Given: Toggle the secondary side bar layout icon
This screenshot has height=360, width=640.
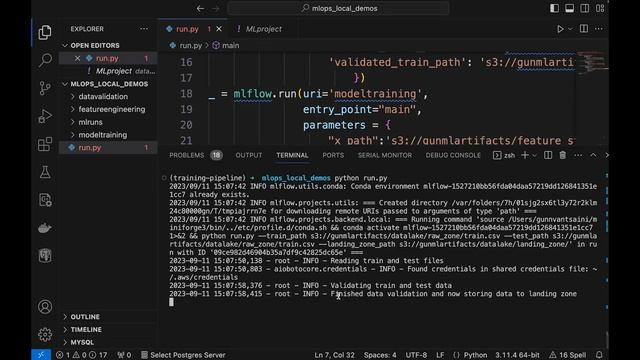Looking at the screenshot, I should tap(584, 8).
